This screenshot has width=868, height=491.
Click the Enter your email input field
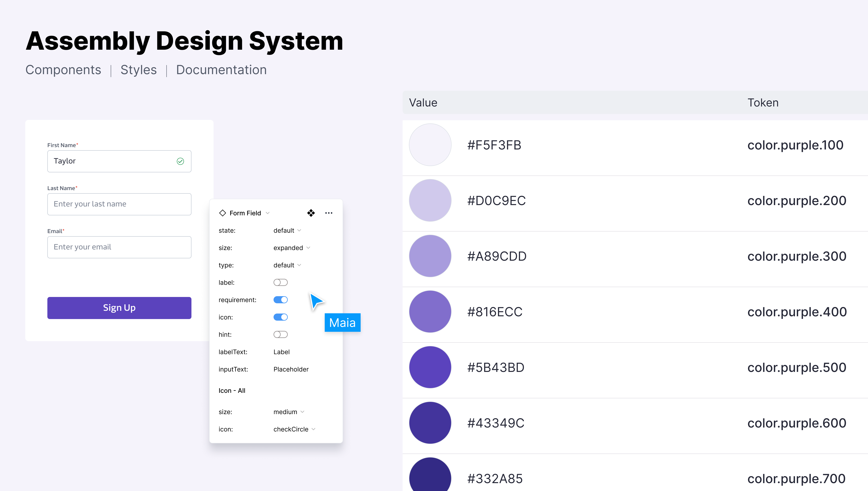point(119,247)
